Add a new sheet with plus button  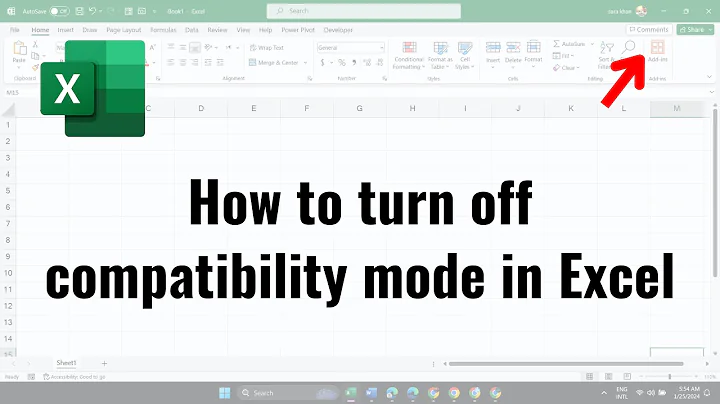104,364
